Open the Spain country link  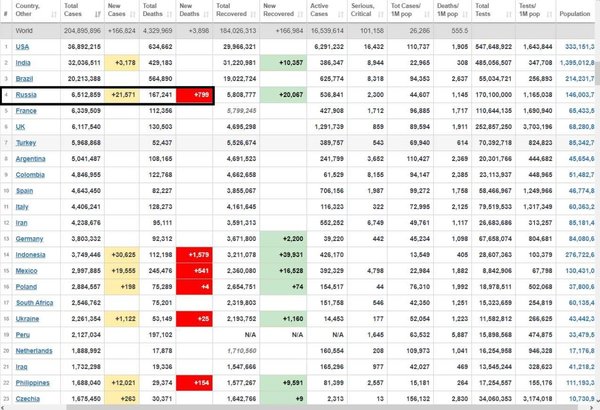(24, 191)
